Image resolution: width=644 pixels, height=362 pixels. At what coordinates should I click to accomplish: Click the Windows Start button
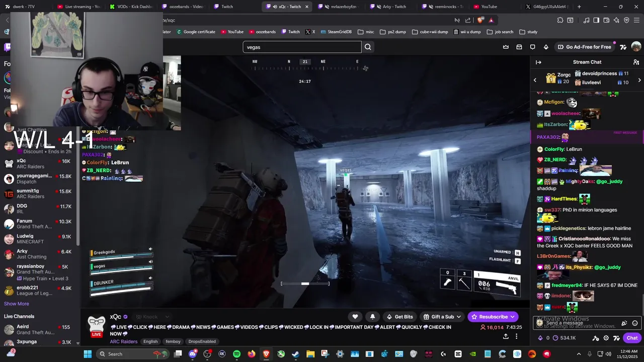point(88,354)
